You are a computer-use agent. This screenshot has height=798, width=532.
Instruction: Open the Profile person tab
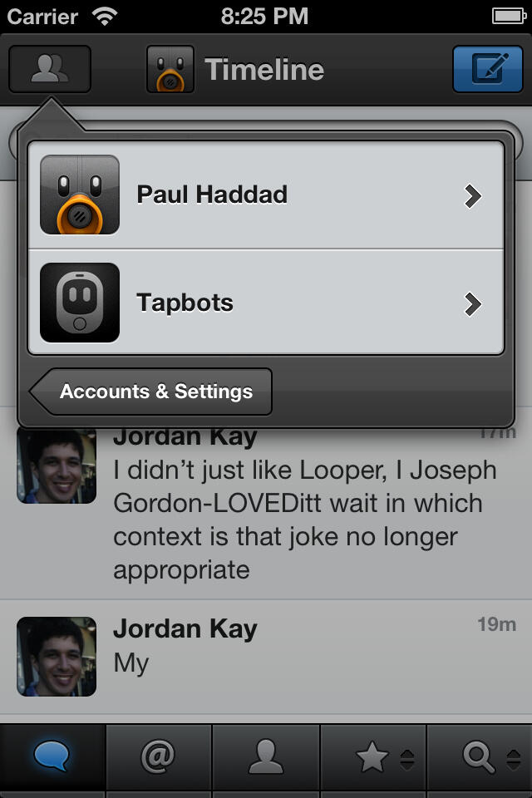point(265,756)
